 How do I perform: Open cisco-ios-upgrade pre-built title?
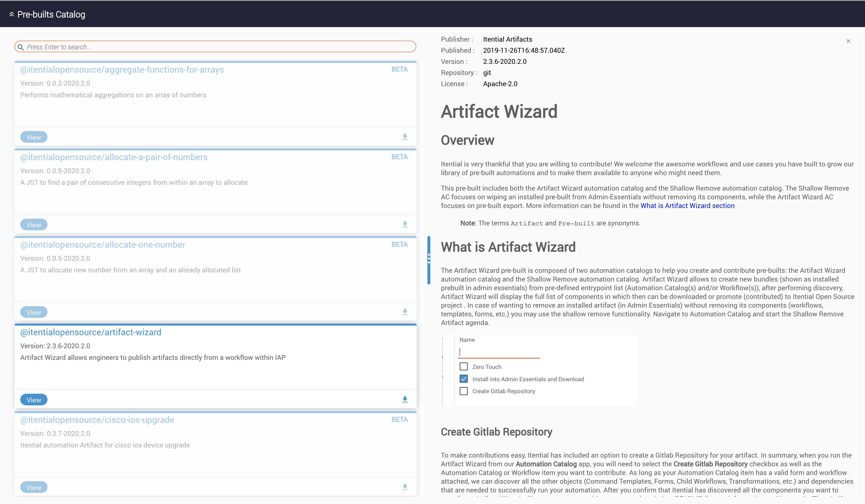tap(97, 420)
